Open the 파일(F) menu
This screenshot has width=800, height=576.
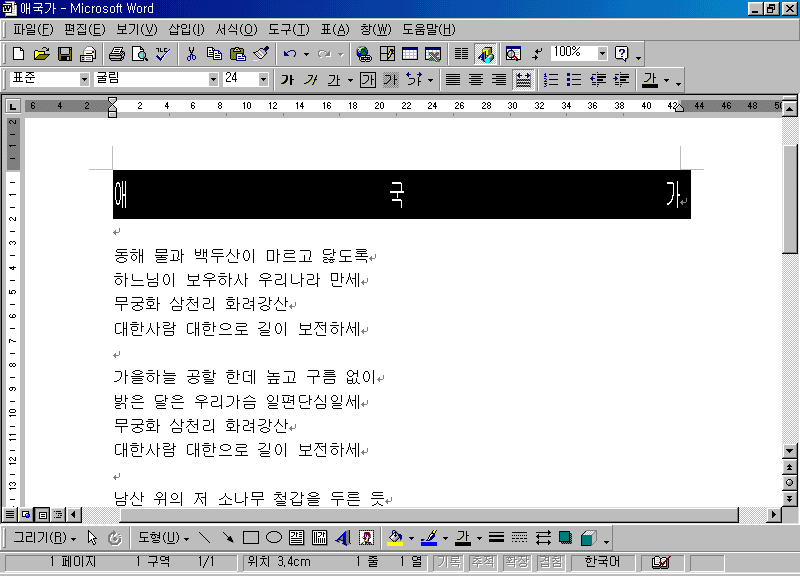pos(33,30)
